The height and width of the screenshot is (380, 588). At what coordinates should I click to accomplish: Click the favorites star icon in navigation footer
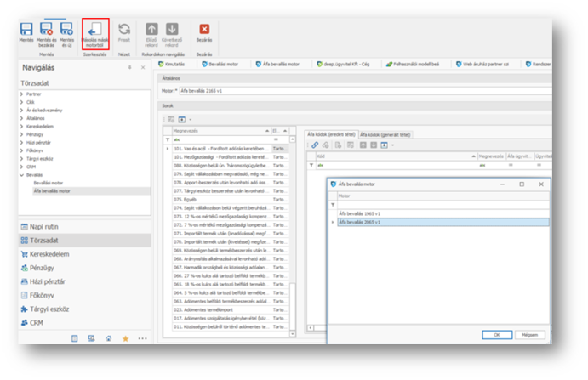coord(124,337)
